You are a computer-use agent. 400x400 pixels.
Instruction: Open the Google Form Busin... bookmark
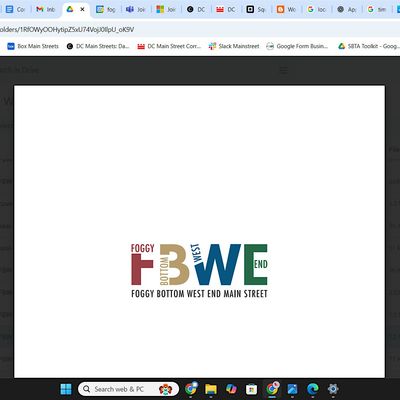[297, 46]
